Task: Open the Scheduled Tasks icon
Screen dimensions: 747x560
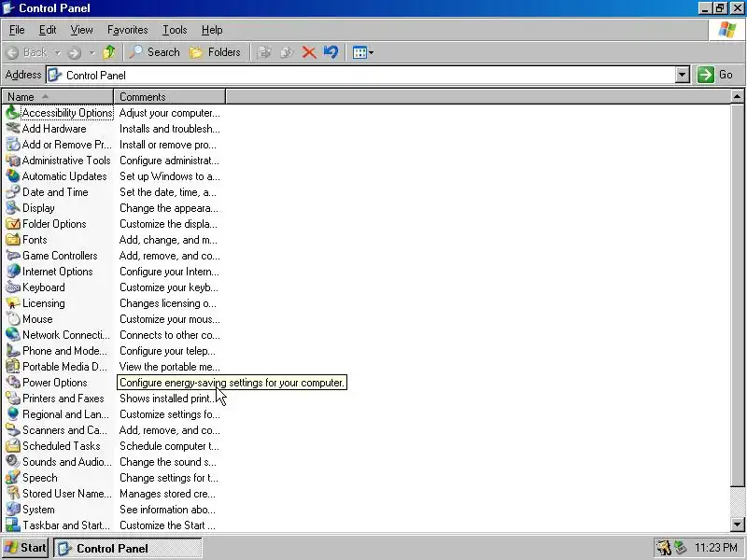Action: pos(12,446)
